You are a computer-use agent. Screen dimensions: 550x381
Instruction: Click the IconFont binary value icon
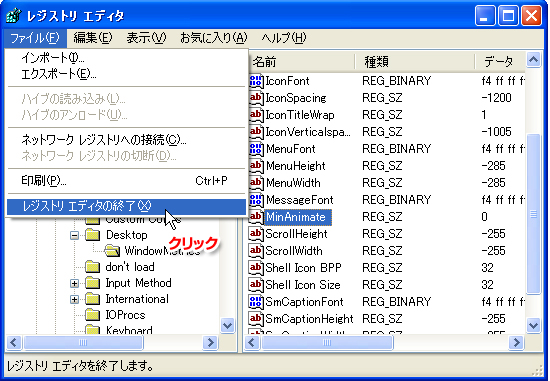point(256,81)
